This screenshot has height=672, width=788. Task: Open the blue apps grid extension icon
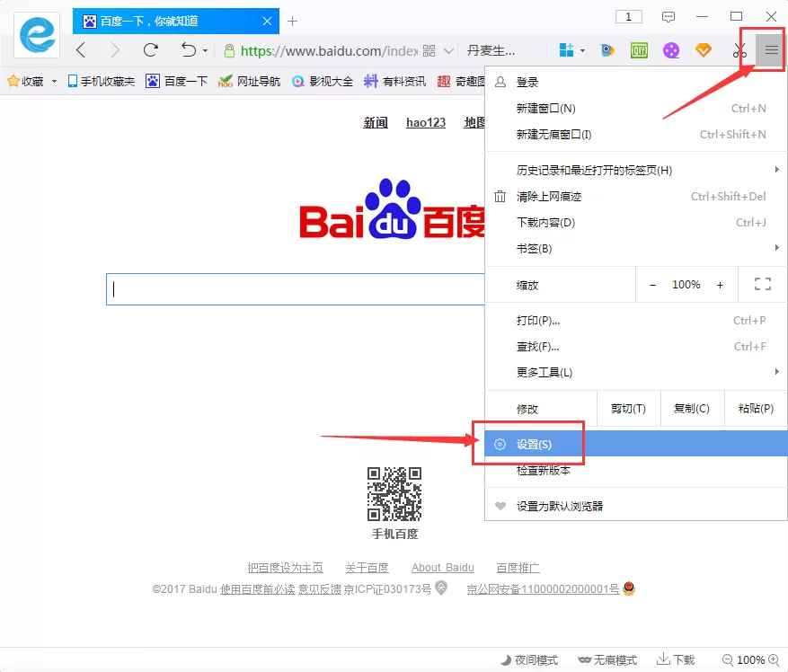coord(566,50)
